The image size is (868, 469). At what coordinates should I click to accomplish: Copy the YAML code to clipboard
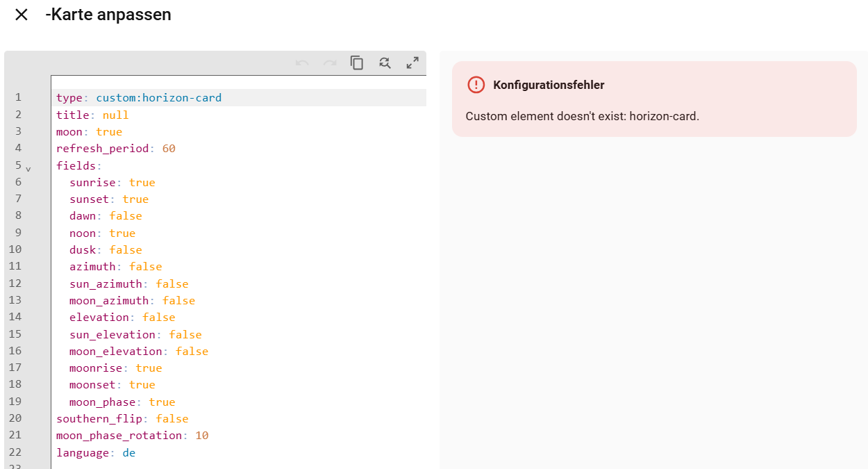(x=357, y=63)
